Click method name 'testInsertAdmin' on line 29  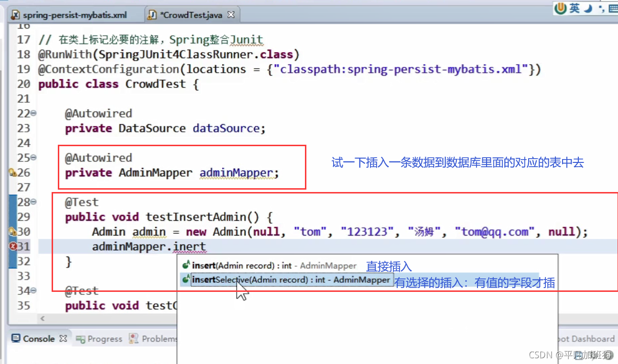click(196, 217)
